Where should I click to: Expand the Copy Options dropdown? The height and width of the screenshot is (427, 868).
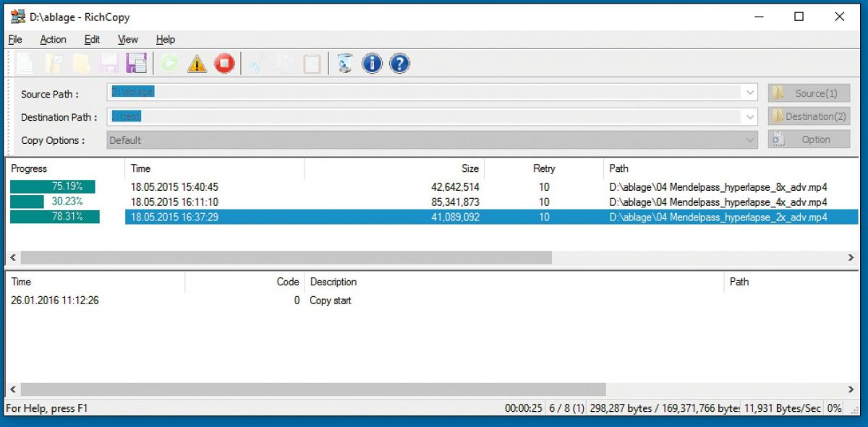pos(749,140)
